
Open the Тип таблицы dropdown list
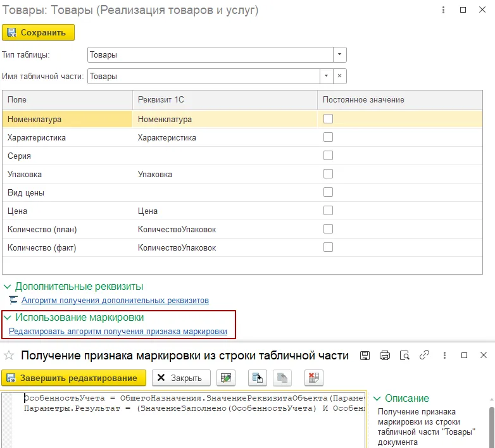pos(340,55)
